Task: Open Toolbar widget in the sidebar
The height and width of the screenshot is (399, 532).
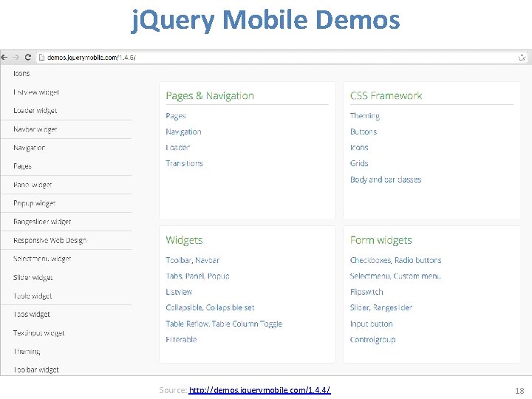Action: [x=36, y=369]
